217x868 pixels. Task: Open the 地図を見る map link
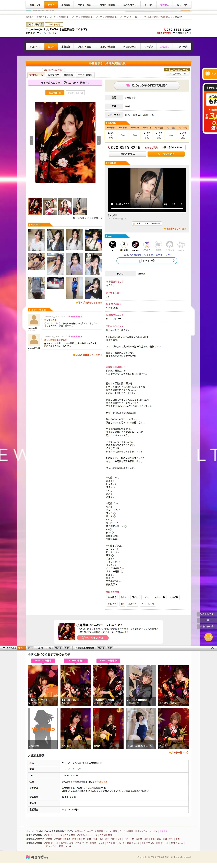tap(102, 782)
